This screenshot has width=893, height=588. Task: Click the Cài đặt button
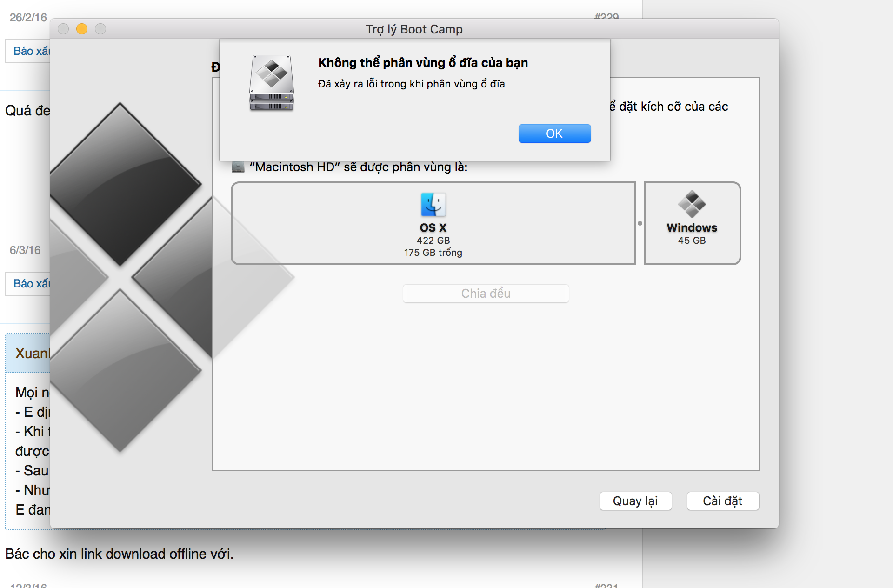tap(723, 501)
